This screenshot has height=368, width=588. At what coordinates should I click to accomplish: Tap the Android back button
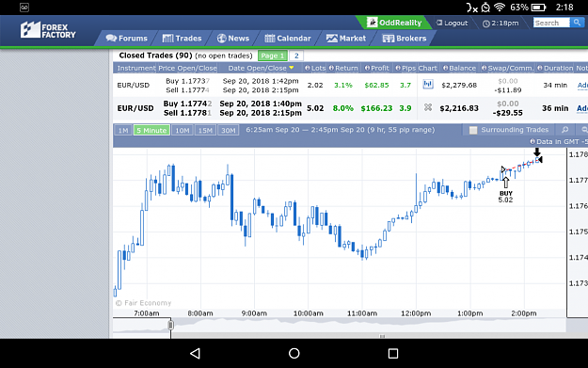click(x=196, y=353)
